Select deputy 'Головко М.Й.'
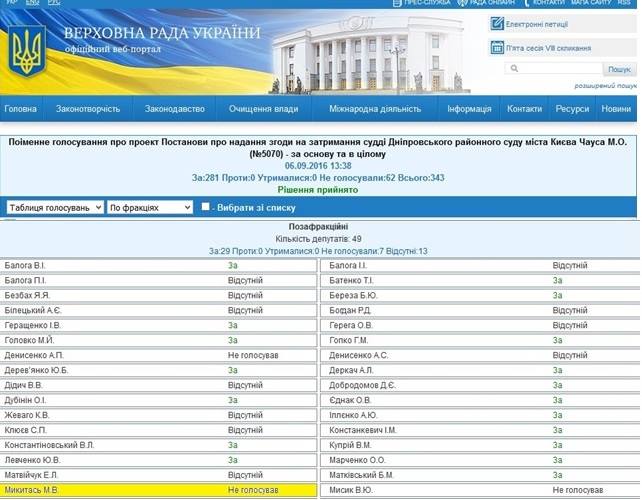Screen dimensions: 642x500 click(x=29, y=340)
